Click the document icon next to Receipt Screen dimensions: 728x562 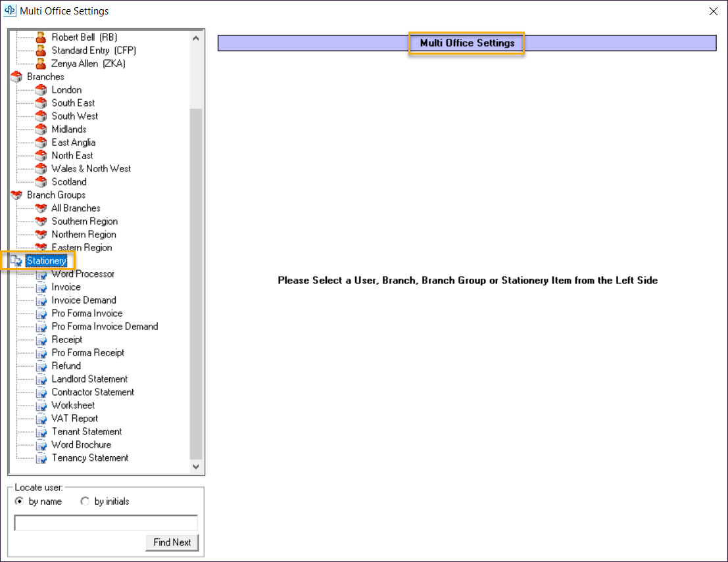[41, 340]
